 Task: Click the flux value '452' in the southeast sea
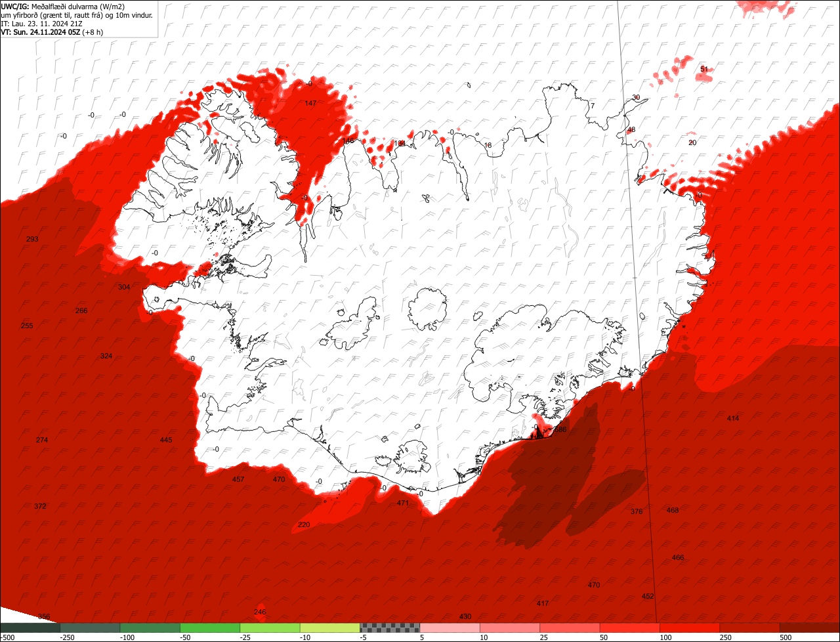click(648, 596)
